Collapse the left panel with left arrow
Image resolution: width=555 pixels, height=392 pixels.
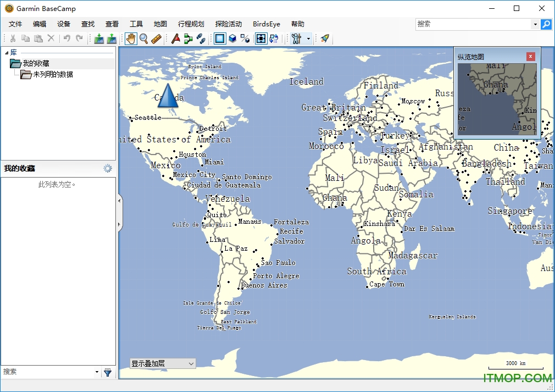(119, 201)
